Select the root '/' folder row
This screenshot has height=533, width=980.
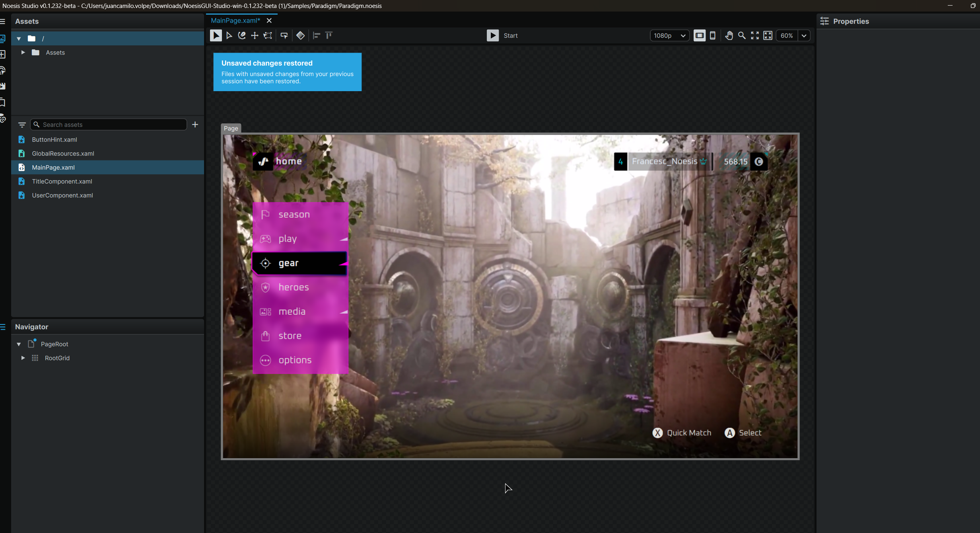tap(107, 39)
